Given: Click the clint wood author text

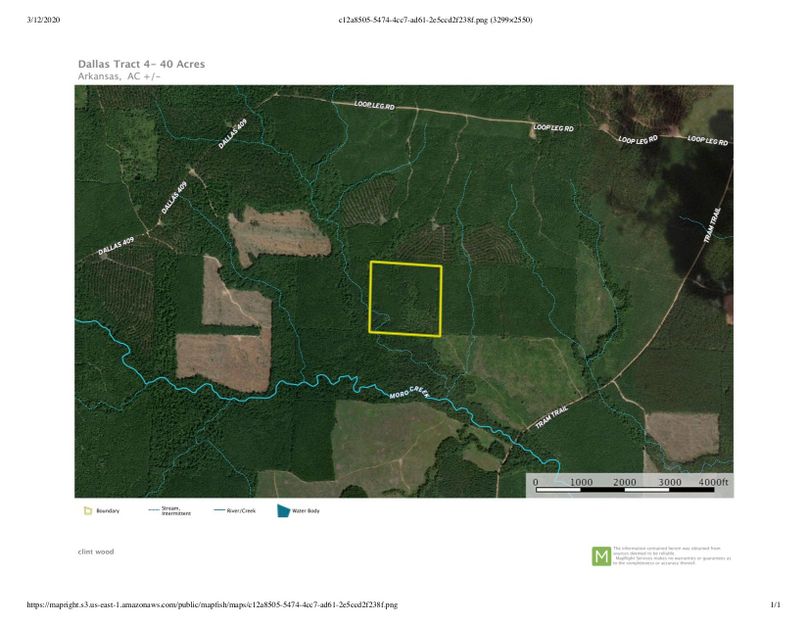Looking at the screenshot, I should (x=96, y=551).
